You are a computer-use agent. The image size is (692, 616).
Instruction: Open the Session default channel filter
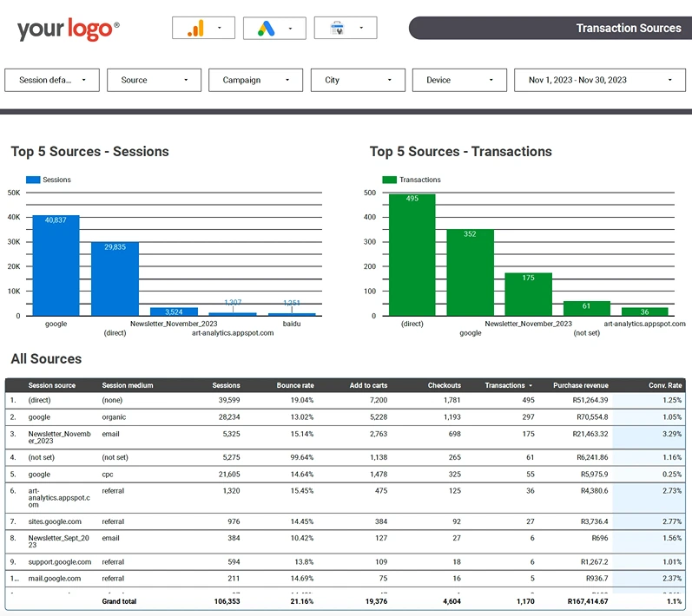52,80
